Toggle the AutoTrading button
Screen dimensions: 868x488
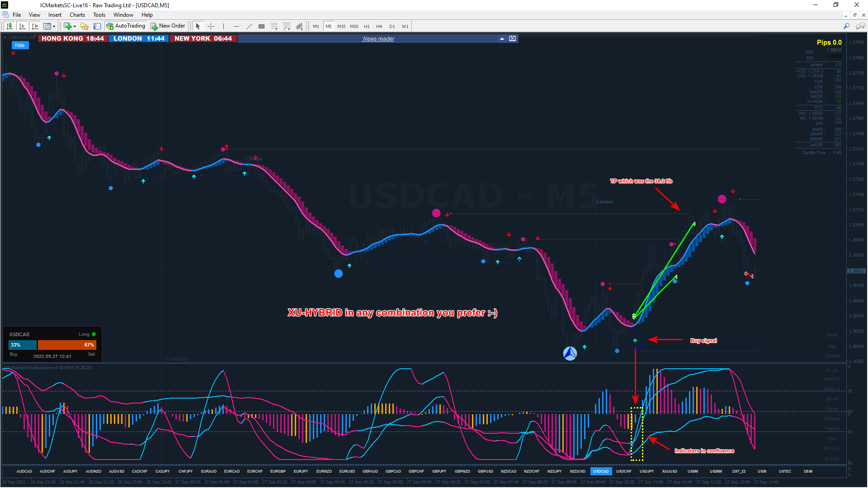[126, 26]
